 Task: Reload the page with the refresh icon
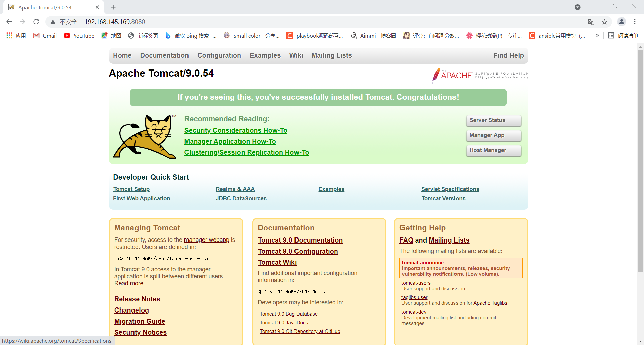[x=36, y=22]
